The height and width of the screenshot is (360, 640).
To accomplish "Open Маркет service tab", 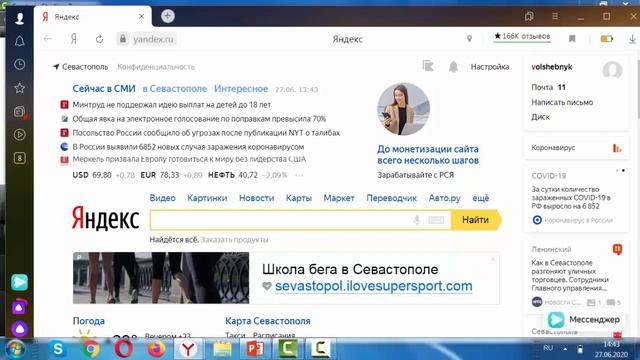I will (x=339, y=198).
